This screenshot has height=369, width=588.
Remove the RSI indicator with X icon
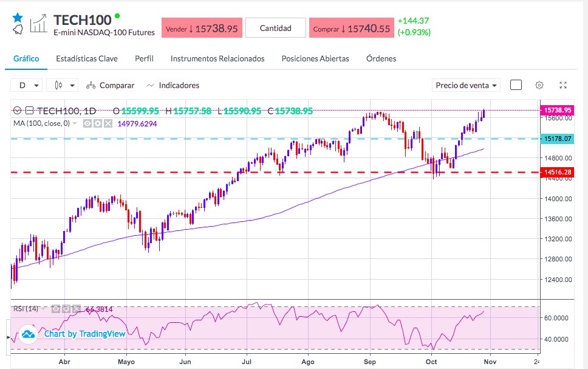(x=77, y=309)
